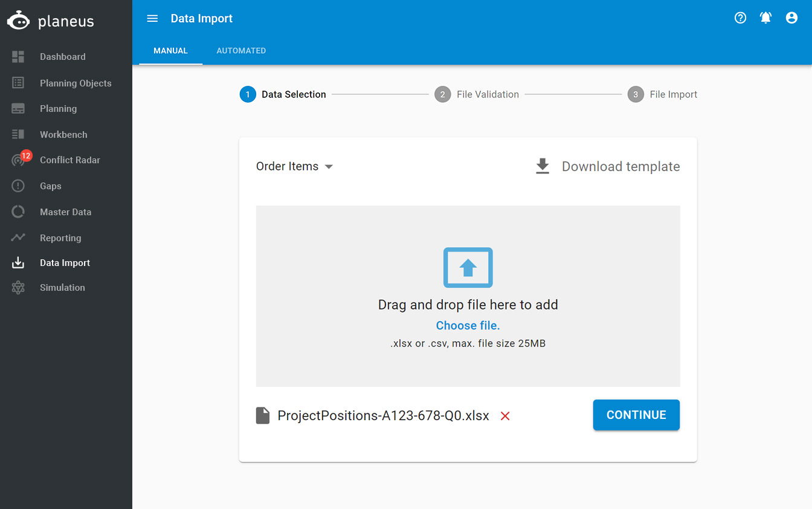The height and width of the screenshot is (509, 812).
Task: Remove the ProjectPositions file with red X
Action: pyautogui.click(x=506, y=416)
